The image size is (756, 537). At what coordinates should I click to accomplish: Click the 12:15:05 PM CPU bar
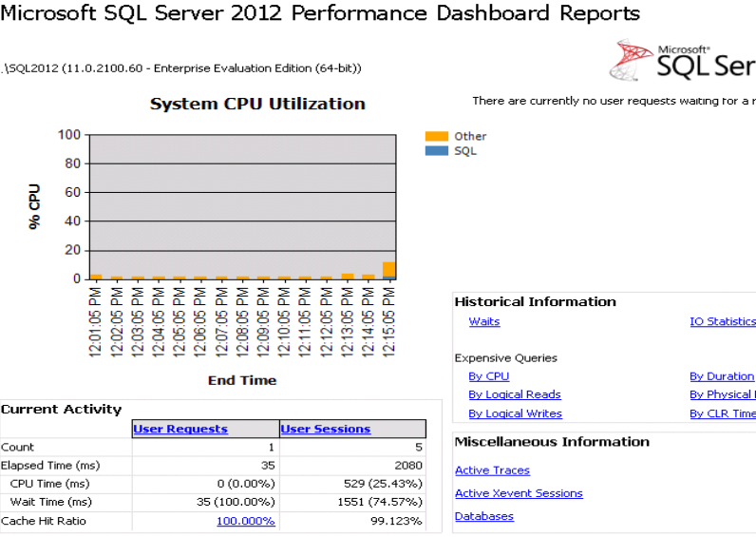tap(389, 269)
